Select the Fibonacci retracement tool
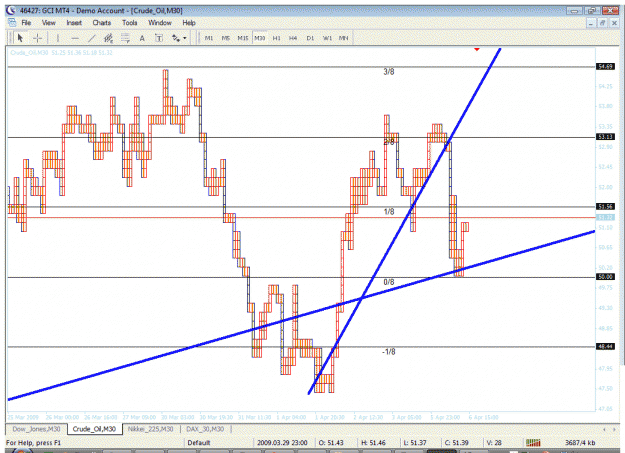The image size is (625, 453). tap(125, 38)
